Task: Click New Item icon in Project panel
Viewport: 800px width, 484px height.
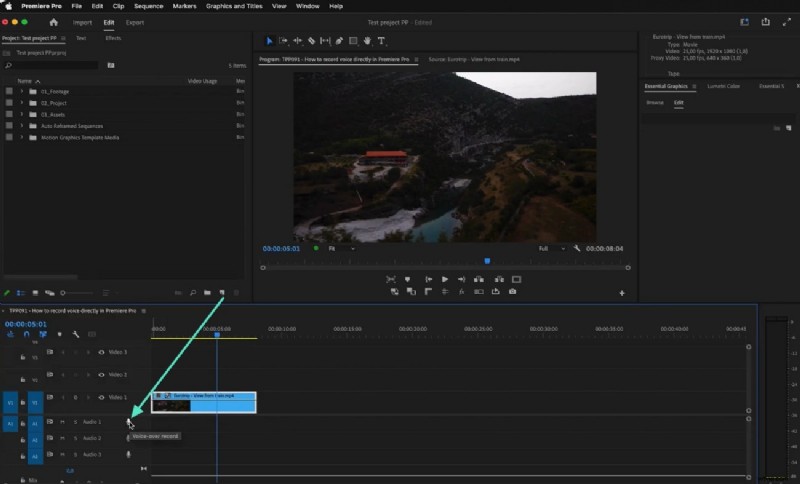Action: pos(222,293)
